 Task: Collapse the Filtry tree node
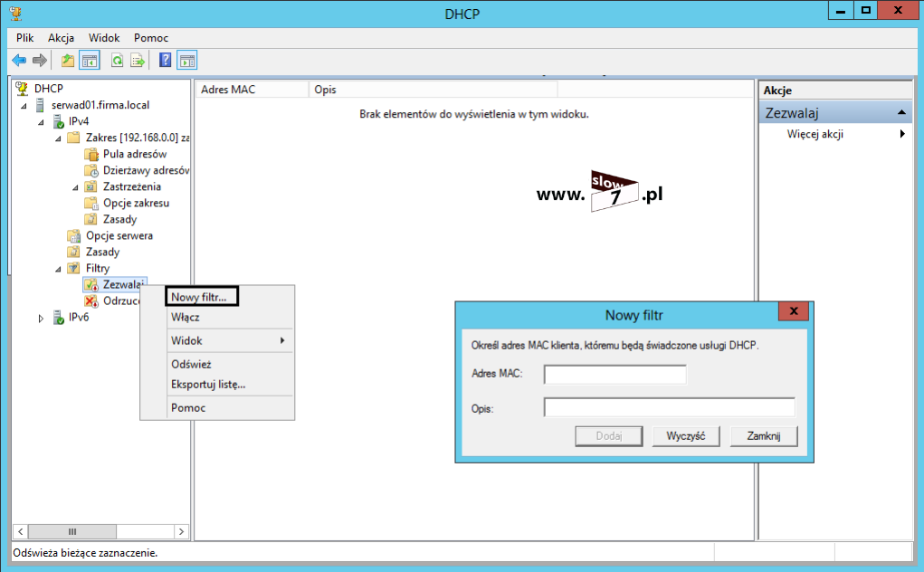(x=59, y=270)
